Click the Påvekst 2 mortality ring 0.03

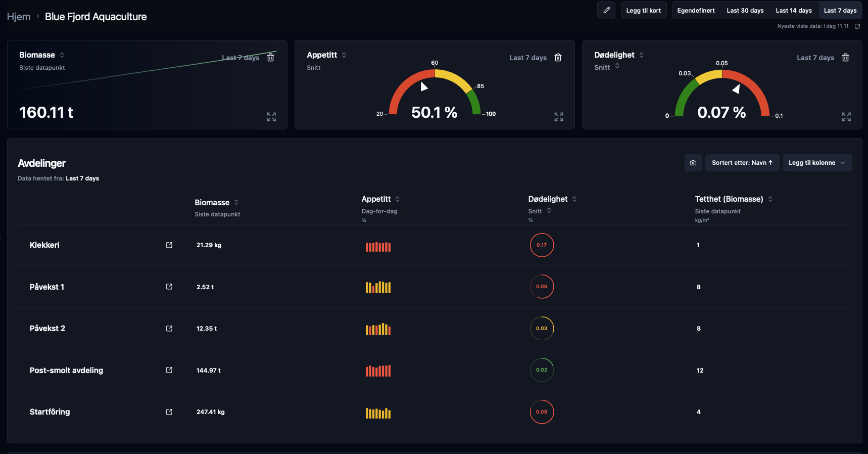(x=542, y=329)
